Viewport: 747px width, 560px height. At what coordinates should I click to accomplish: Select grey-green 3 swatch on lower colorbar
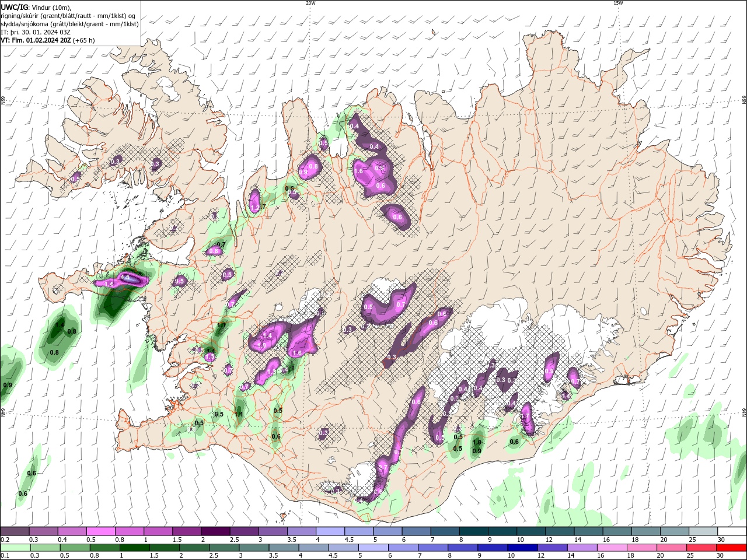254,548
